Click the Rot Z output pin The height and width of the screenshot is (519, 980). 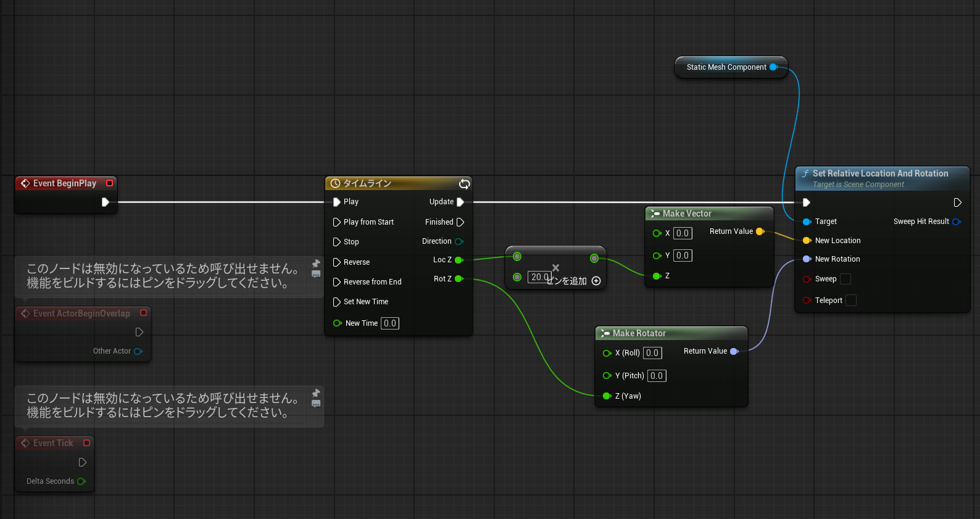pyautogui.click(x=459, y=279)
